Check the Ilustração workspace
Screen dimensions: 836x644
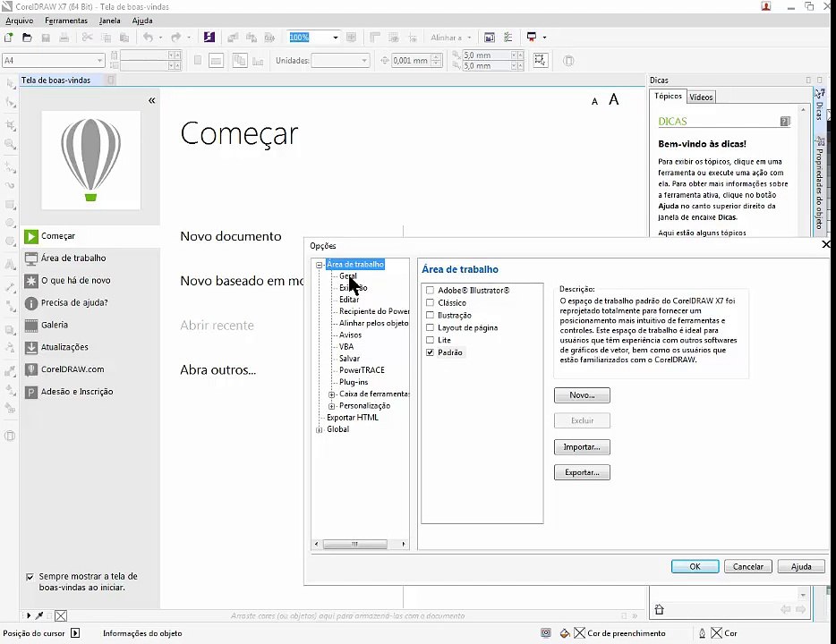click(430, 315)
